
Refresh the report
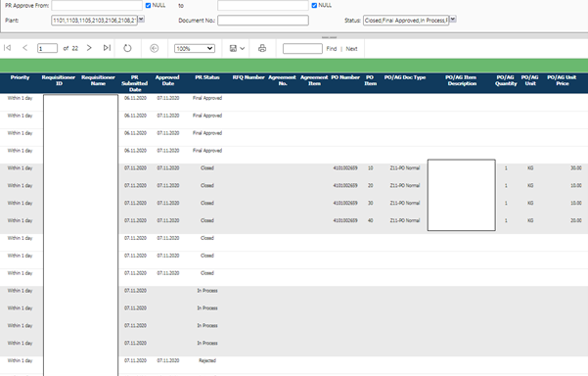(127, 48)
